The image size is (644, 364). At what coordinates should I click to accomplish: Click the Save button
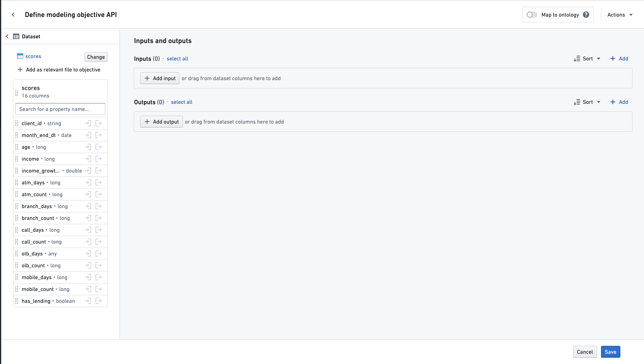[x=610, y=352]
